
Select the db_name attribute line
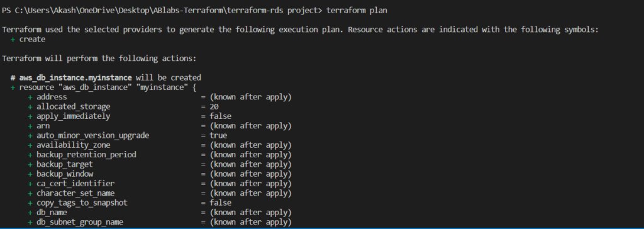[x=160, y=213]
